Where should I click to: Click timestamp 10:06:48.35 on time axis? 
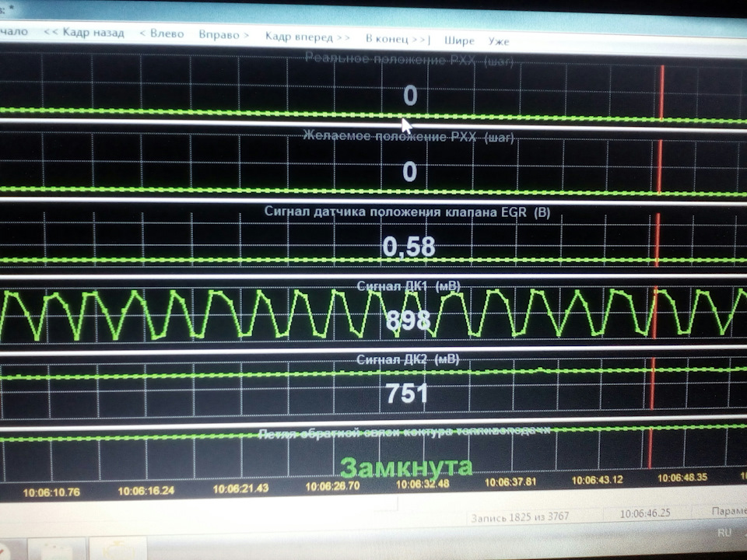point(682,478)
